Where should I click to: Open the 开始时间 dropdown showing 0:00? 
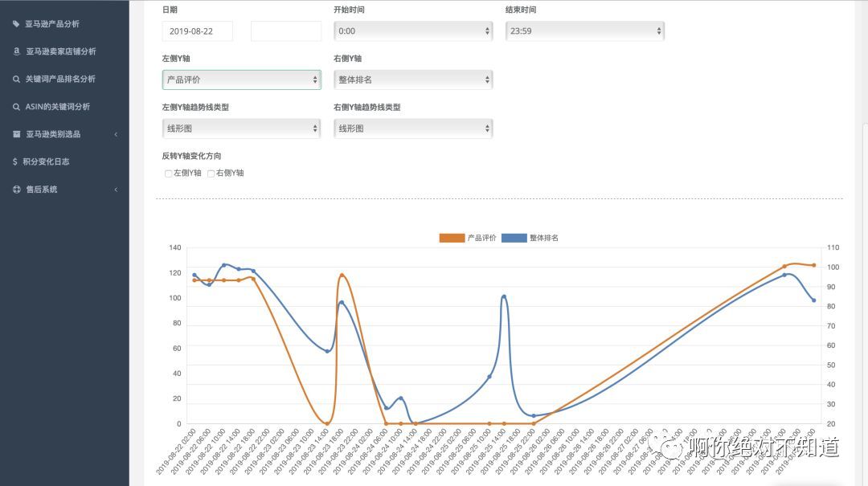(413, 31)
